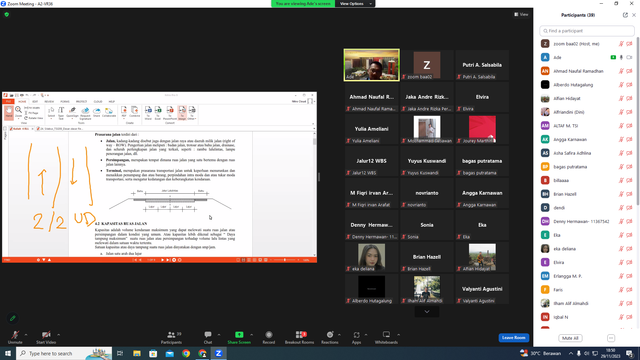Click video-off icon for Alberdo Hutagalung
Viewport: 640px width, 360px height.
(629, 85)
